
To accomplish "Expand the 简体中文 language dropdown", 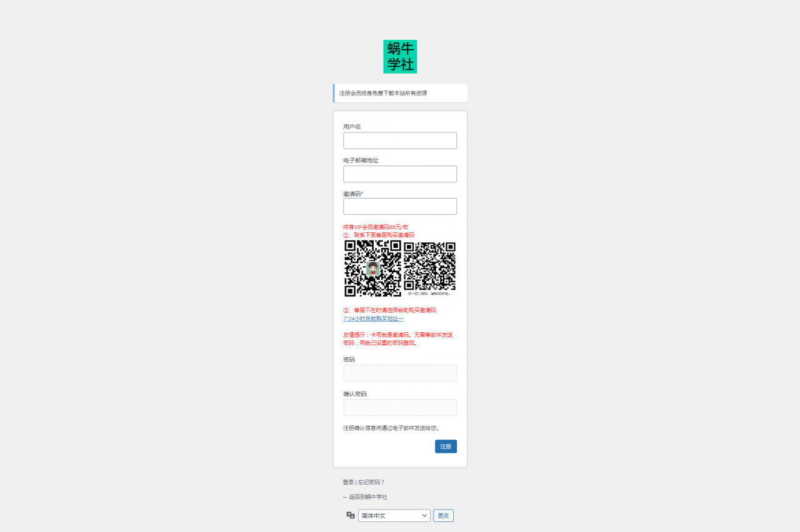I will 394,516.
